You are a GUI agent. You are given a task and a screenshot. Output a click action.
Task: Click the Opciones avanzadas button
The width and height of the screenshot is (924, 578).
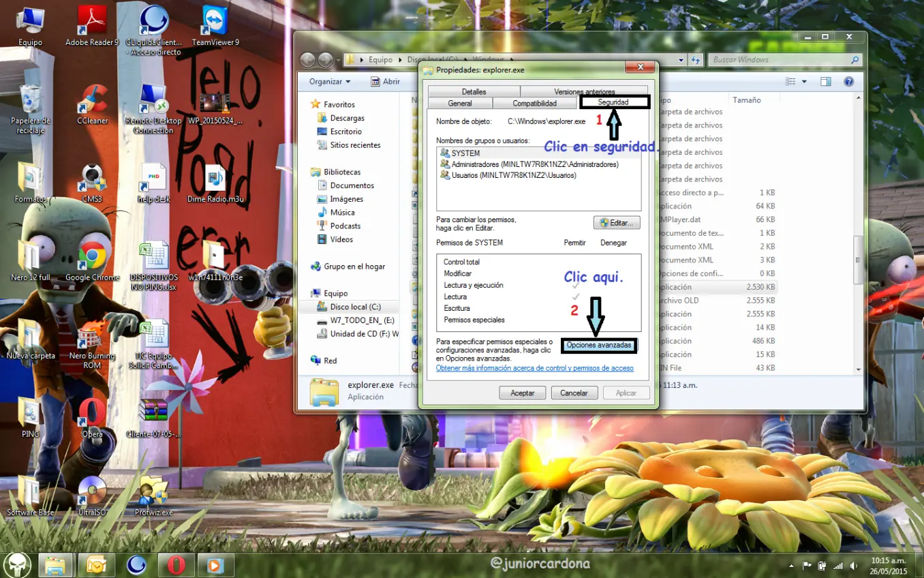[x=599, y=346]
